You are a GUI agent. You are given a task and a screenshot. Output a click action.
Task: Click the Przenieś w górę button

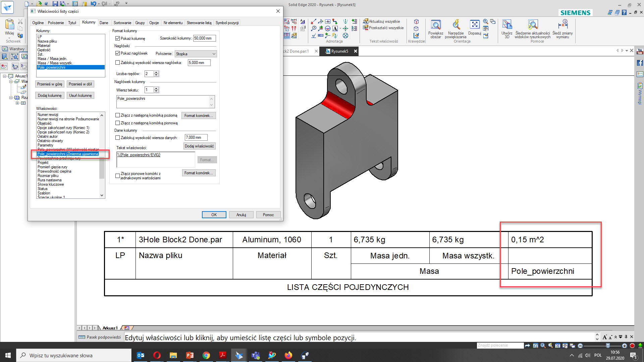pyautogui.click(x=50, y=84)
